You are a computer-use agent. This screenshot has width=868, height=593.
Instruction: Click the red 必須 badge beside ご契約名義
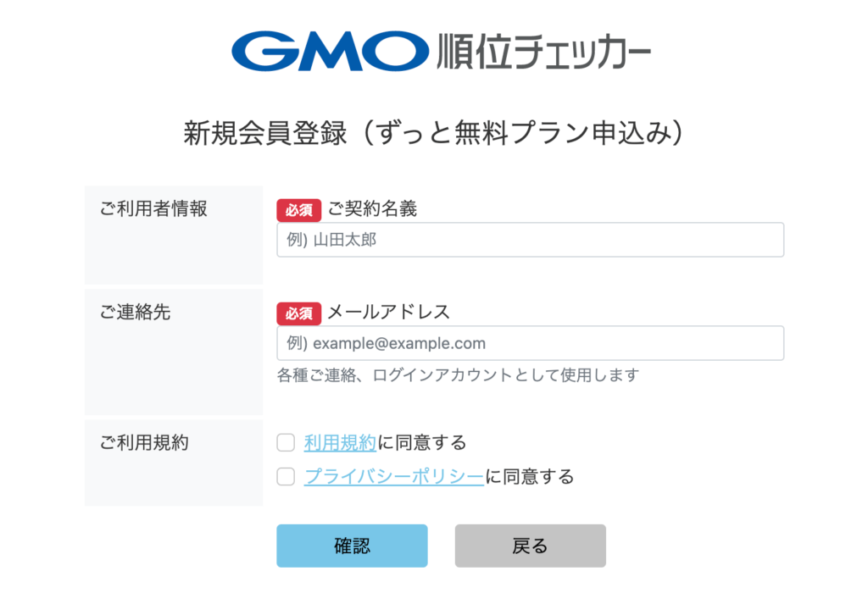298,210
